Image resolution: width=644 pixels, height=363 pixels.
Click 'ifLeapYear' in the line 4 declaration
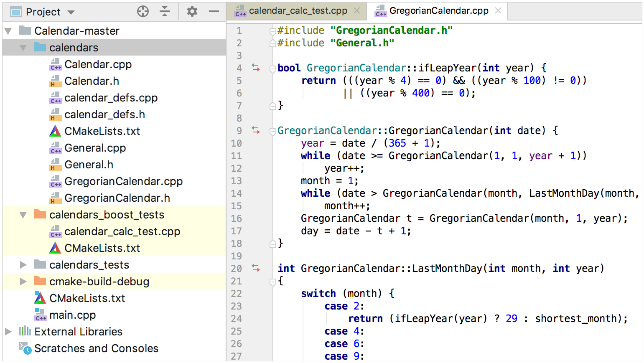point(448,68)
